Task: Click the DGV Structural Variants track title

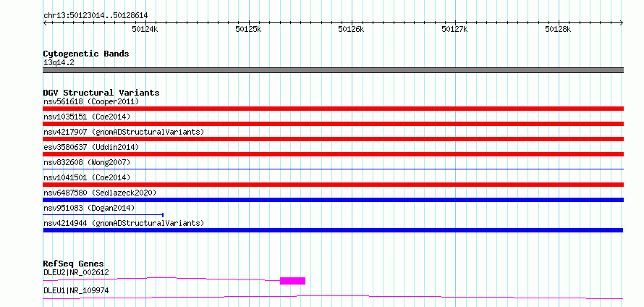Action: click(x=101, y=93)
